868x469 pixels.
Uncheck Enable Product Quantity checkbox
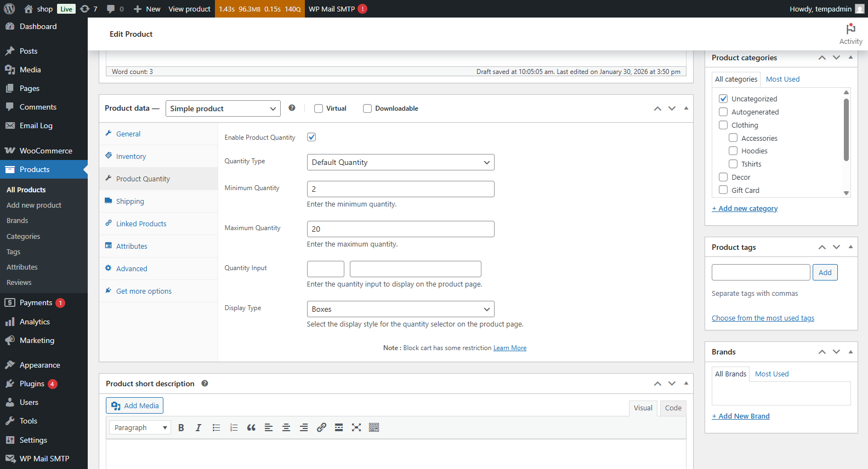click(311, 137)
